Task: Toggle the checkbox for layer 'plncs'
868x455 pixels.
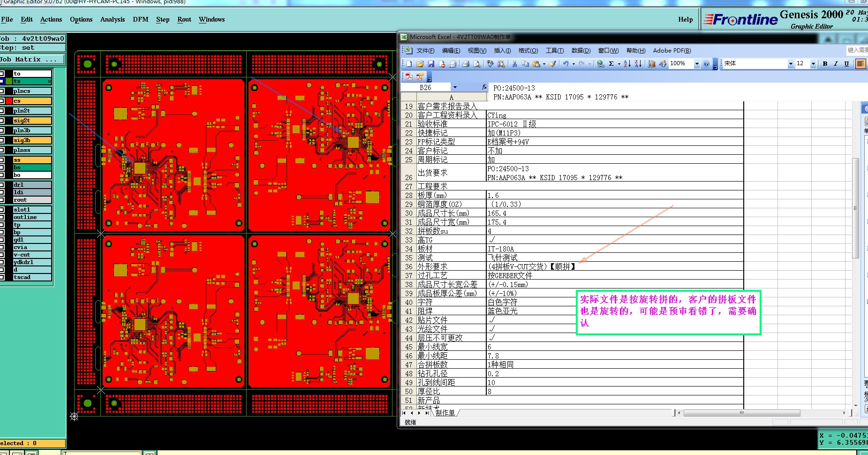Action: click(x=2, y=91)
